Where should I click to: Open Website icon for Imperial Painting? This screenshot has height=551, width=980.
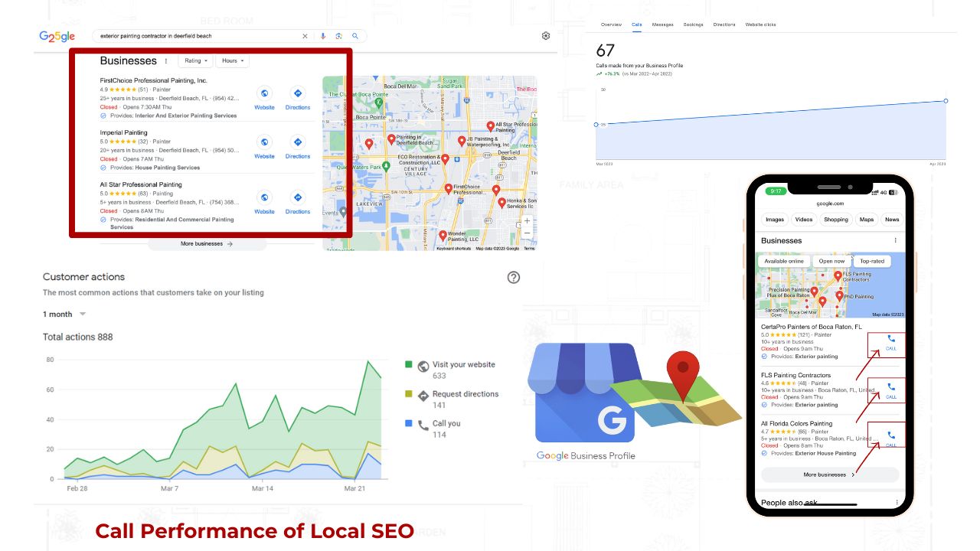coord(264,142)
